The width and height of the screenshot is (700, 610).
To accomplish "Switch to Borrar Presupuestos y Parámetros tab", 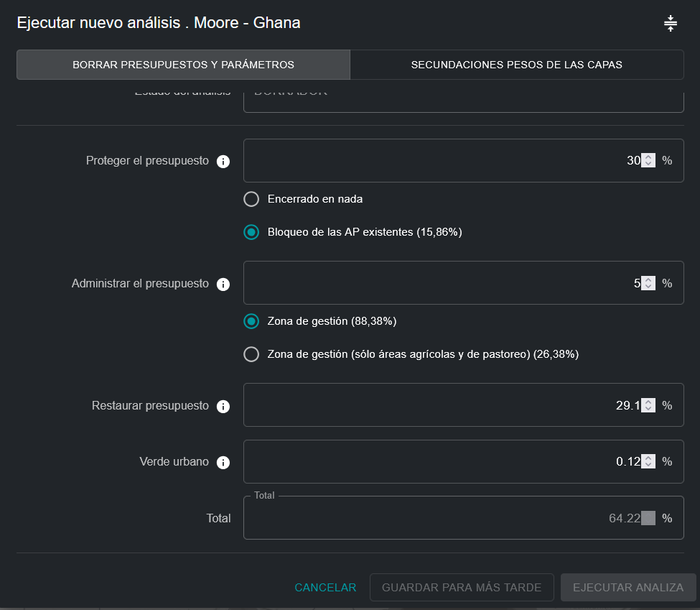I will 183,65.
